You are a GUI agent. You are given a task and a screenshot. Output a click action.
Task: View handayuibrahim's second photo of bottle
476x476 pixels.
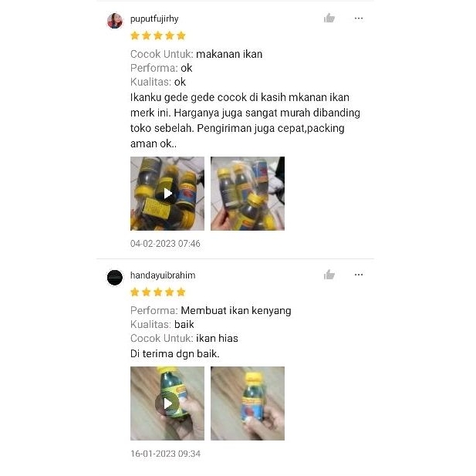tap(248, 403)
